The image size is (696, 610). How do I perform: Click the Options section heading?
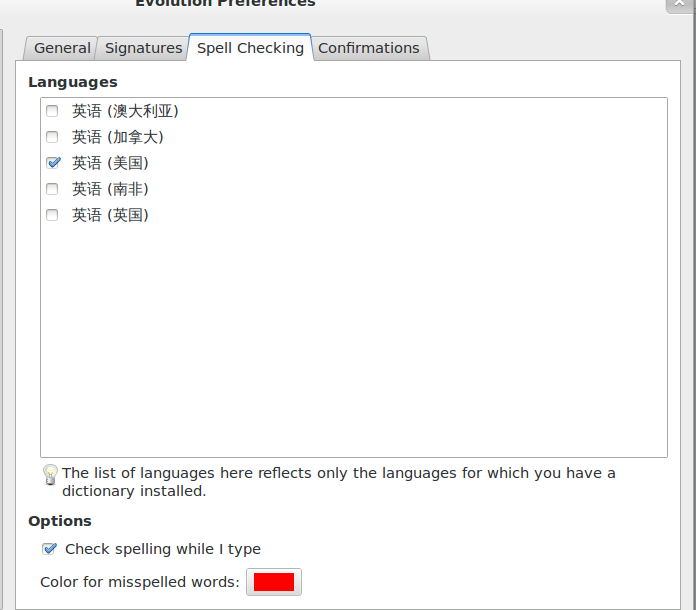click(60, 521)
